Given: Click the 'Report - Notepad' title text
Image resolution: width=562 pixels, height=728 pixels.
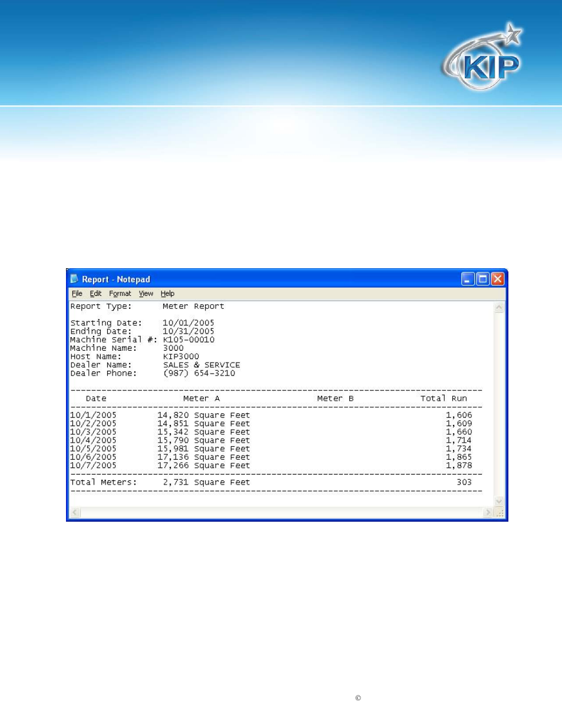Looking at the screenshot, I should point(116,279).
